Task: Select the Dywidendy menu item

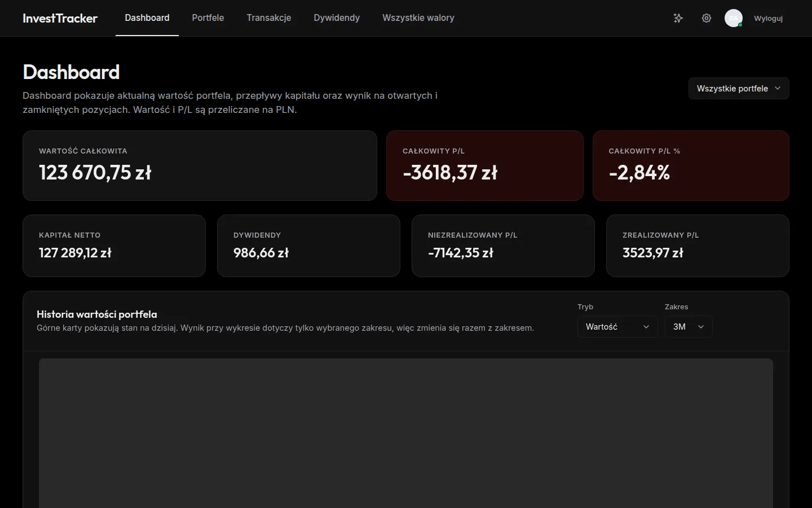Action: click(x=337, y=17)
